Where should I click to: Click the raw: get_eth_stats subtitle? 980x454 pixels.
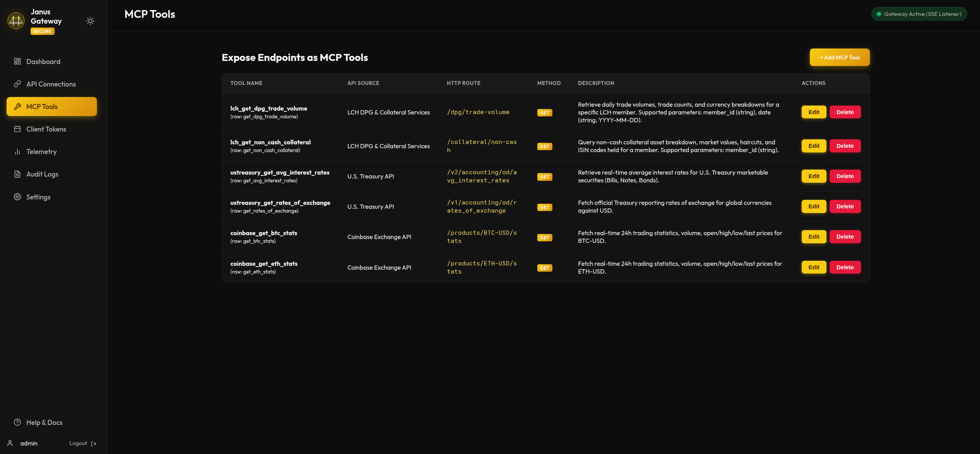coord(253,272)
